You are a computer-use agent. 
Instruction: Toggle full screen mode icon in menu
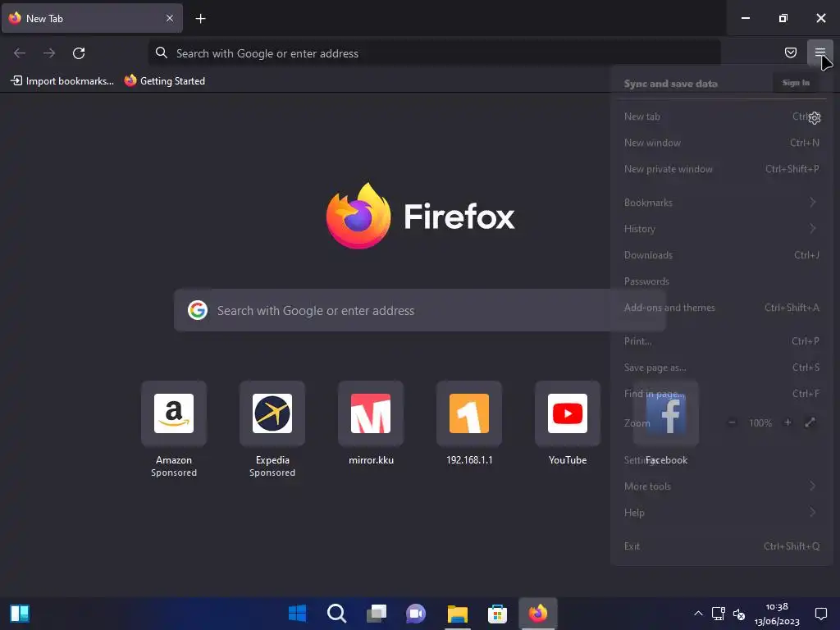tap(810, 422)
